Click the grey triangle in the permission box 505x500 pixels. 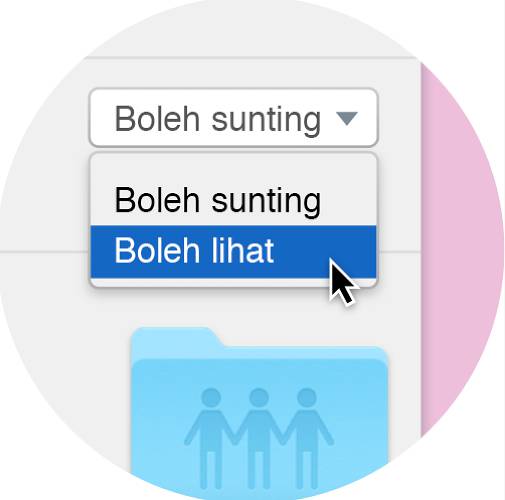pos(347,119)
